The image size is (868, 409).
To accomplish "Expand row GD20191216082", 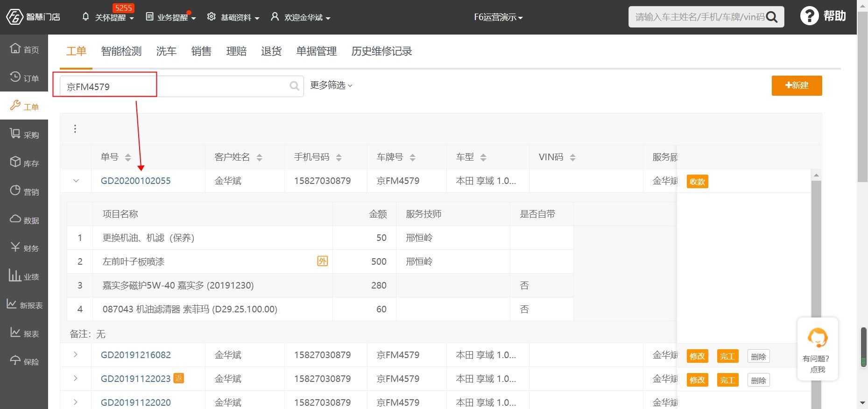I will [76, 355].
